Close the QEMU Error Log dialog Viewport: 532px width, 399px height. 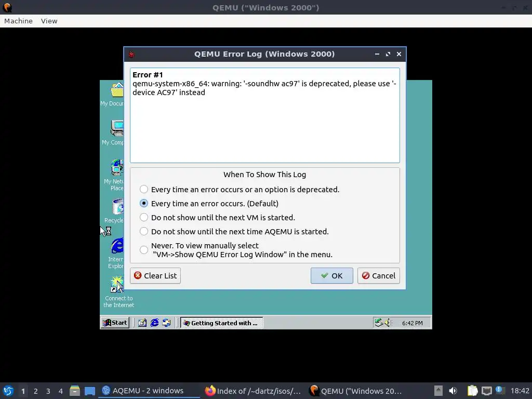[x=399, y=54]
